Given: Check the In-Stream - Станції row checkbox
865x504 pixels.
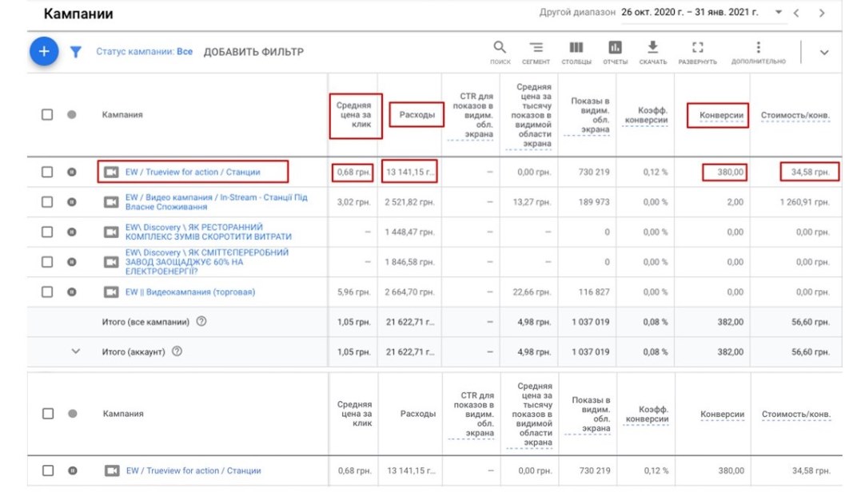Looking at the screenshot, I should (x=47, y=202).
